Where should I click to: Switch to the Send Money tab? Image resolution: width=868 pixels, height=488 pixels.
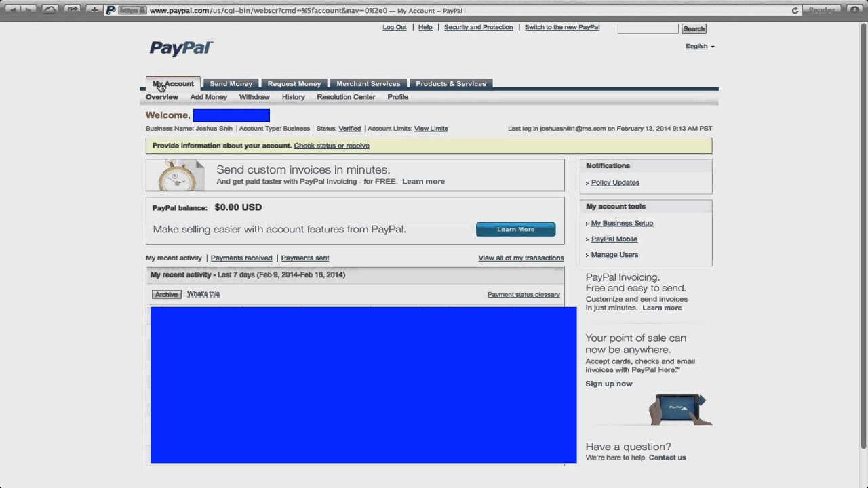(x=231, y=83)
